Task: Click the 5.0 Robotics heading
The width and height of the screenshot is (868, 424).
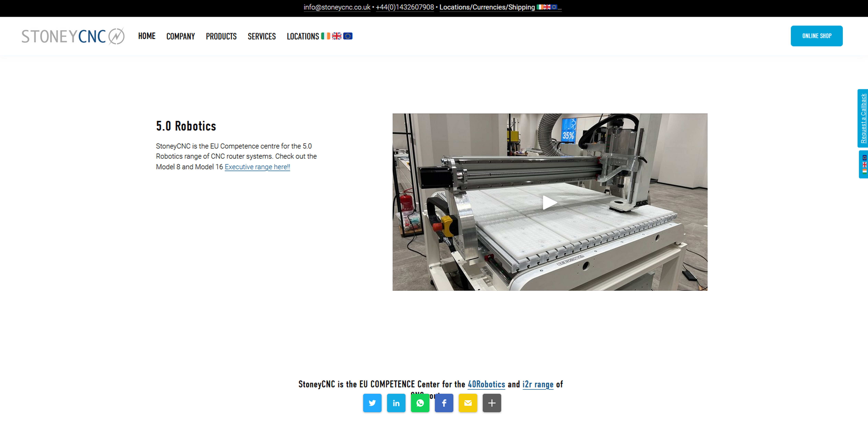Action: click(186, 126)
